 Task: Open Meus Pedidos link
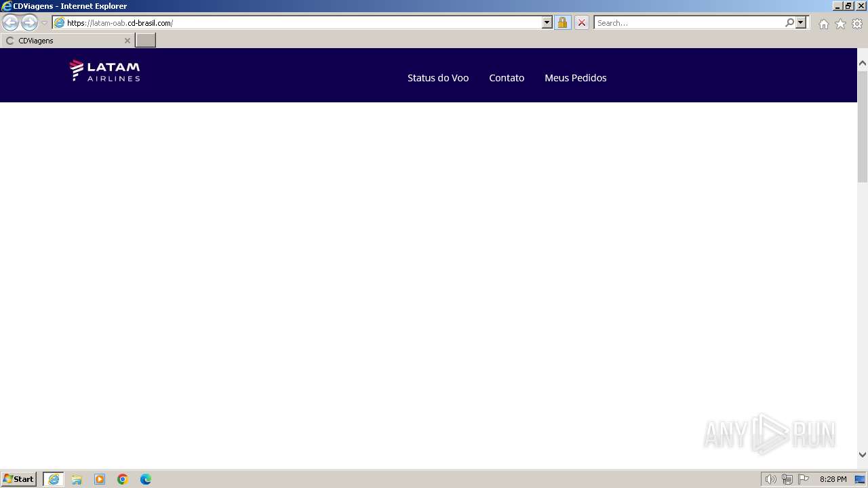click(x=576, y=78)
